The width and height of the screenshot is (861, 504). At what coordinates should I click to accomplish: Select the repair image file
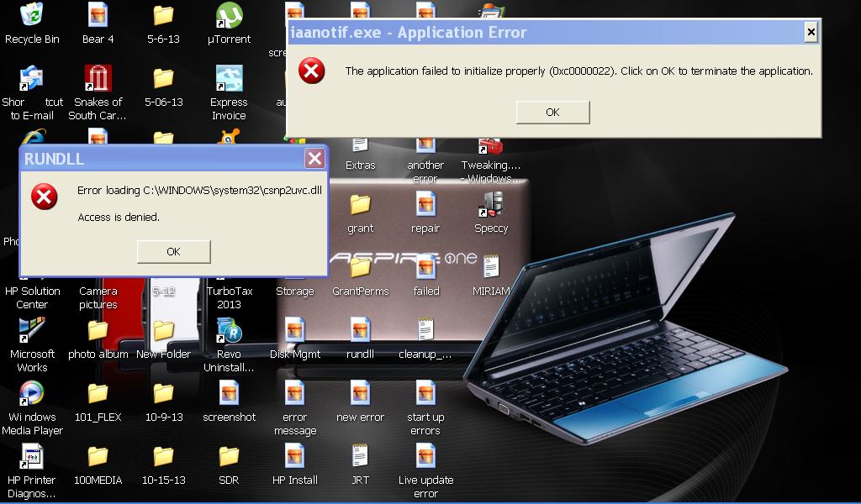point(425,204)
